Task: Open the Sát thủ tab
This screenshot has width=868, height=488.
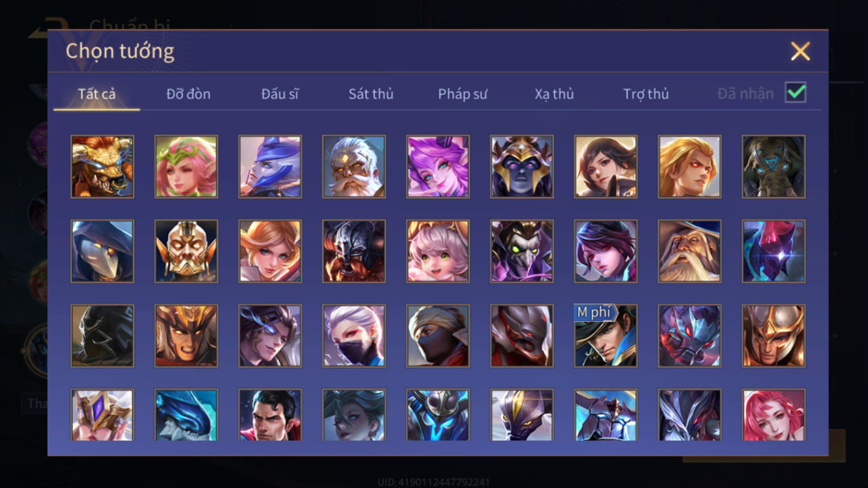Action: 371,94
